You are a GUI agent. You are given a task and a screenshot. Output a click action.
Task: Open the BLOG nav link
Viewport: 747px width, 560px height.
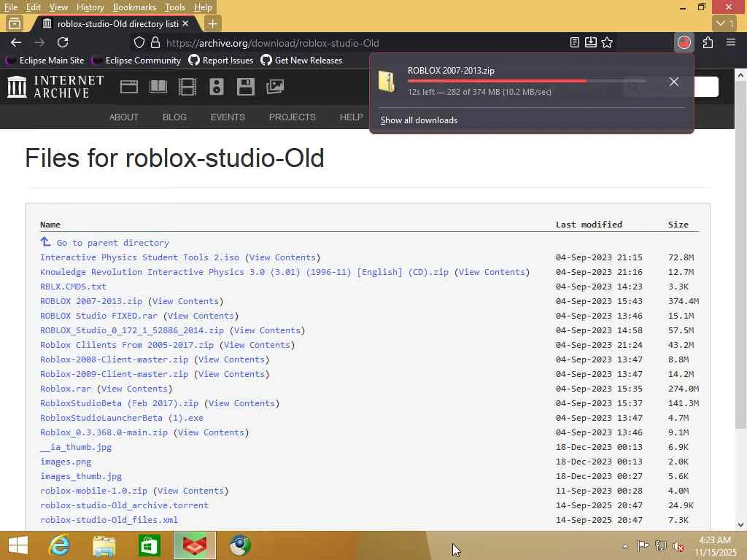point(174,117)
